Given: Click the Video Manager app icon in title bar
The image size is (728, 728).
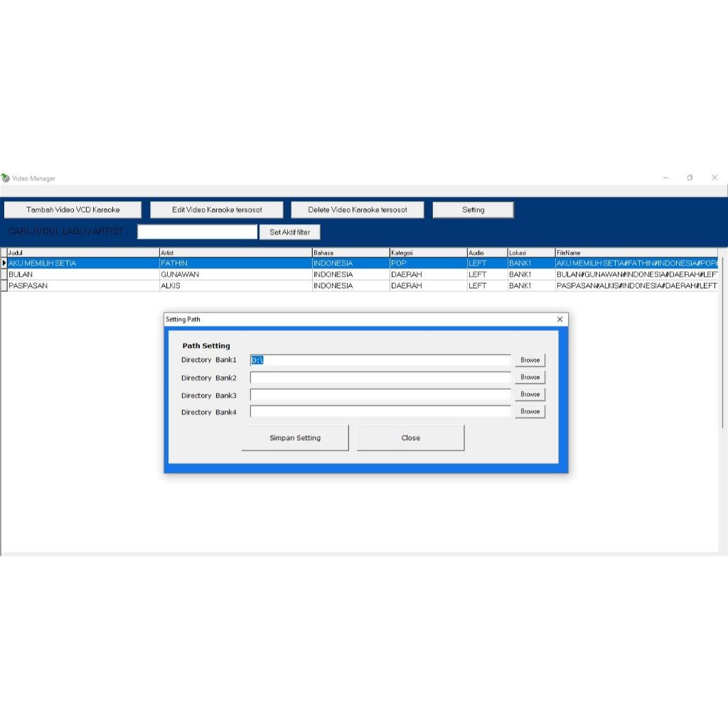Looking at the screenshot, I should (x=6, y=178).
